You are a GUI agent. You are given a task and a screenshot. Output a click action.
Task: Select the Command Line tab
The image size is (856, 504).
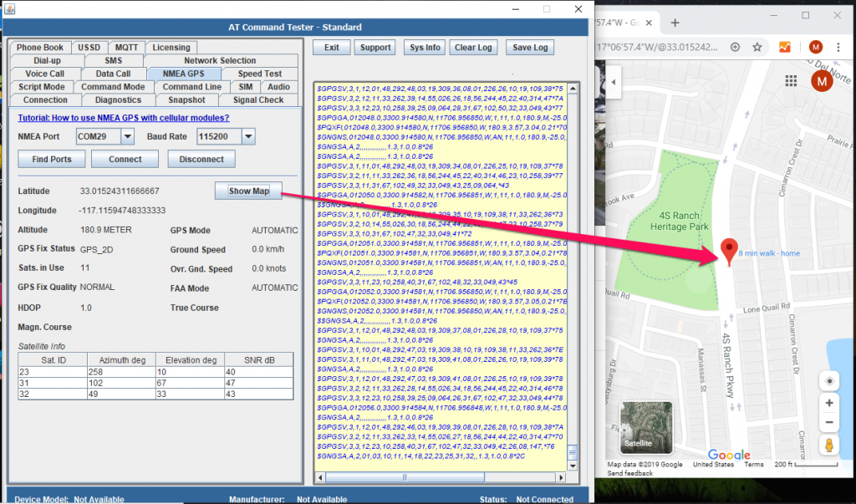pyautogui.click(x=192, y=87)
